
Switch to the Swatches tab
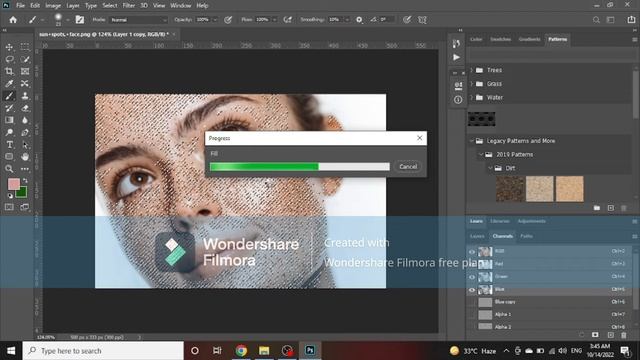(x=500, y=39)
